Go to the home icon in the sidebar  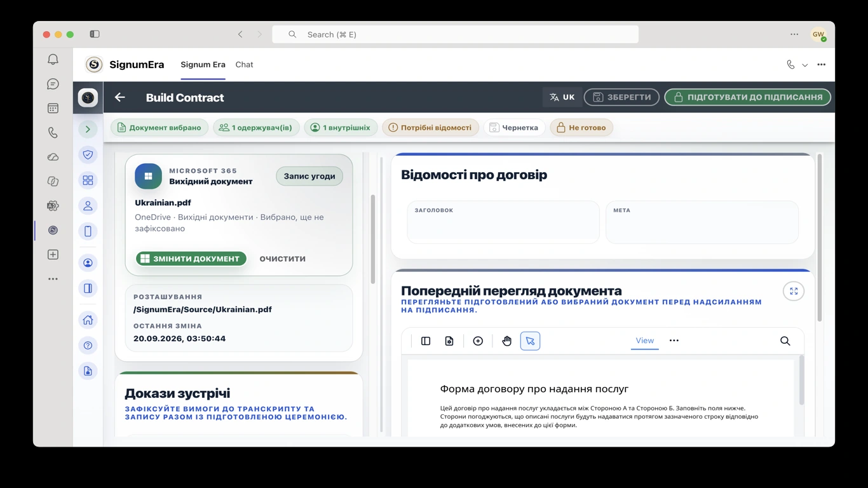[88, 320]
